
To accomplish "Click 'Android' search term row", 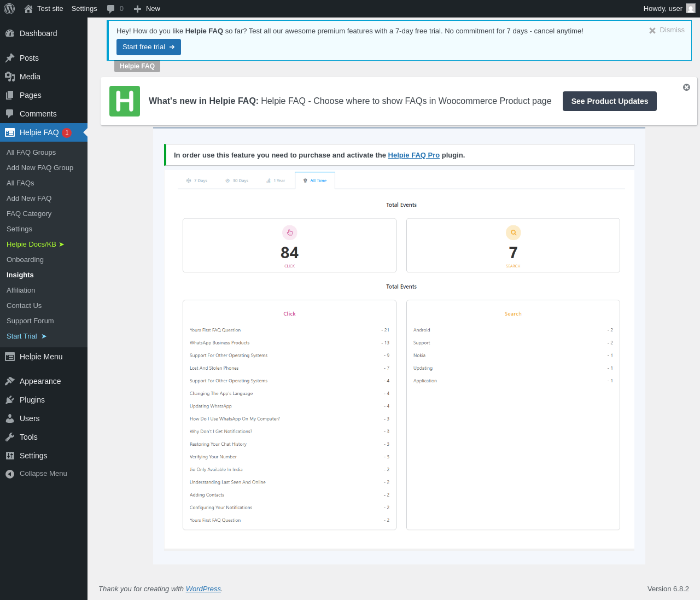I will tap(513, 330).
